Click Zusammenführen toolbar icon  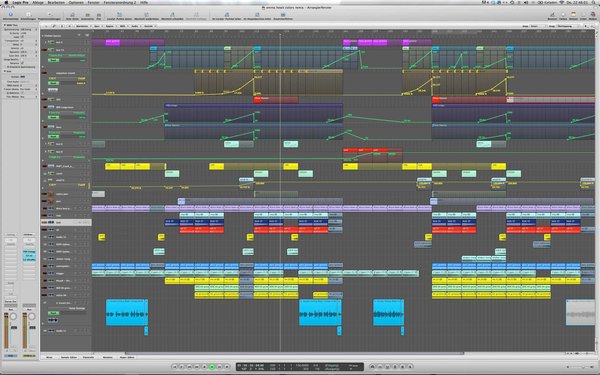pyautogui.click(x=283, y=16)
